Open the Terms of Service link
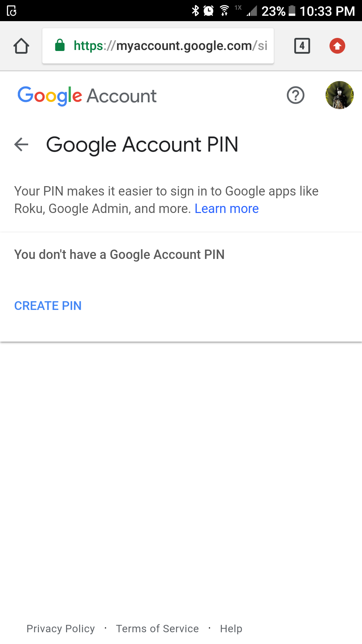 click(157, 629)
